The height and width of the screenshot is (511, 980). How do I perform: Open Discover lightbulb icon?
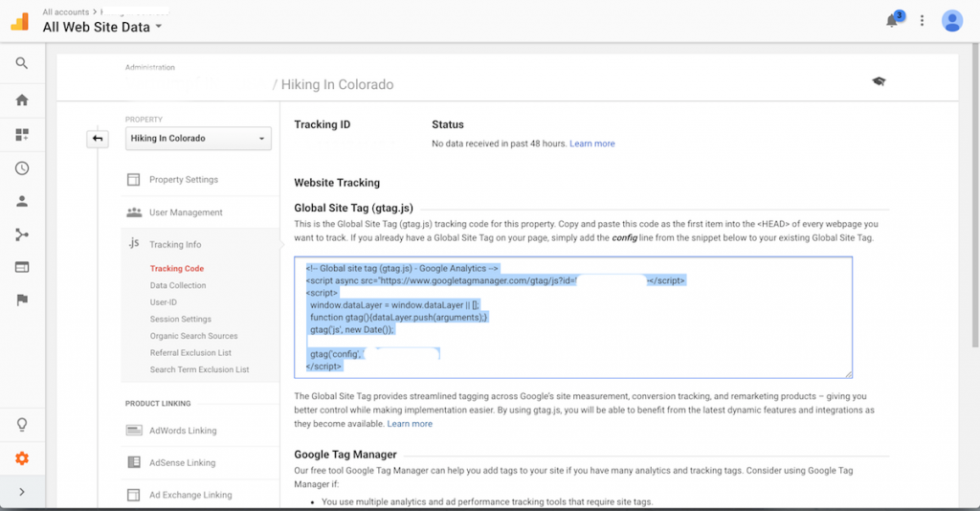click(22, 425)
